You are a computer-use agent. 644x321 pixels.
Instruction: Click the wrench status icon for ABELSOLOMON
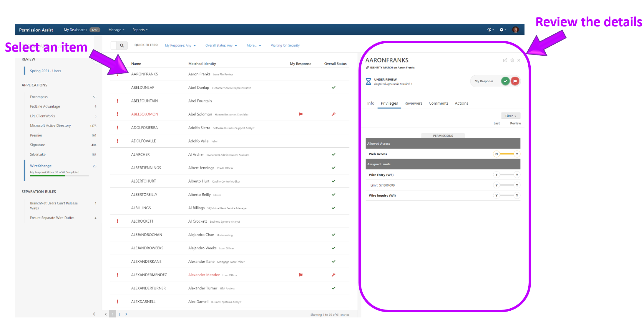click(x=333, y=114)
